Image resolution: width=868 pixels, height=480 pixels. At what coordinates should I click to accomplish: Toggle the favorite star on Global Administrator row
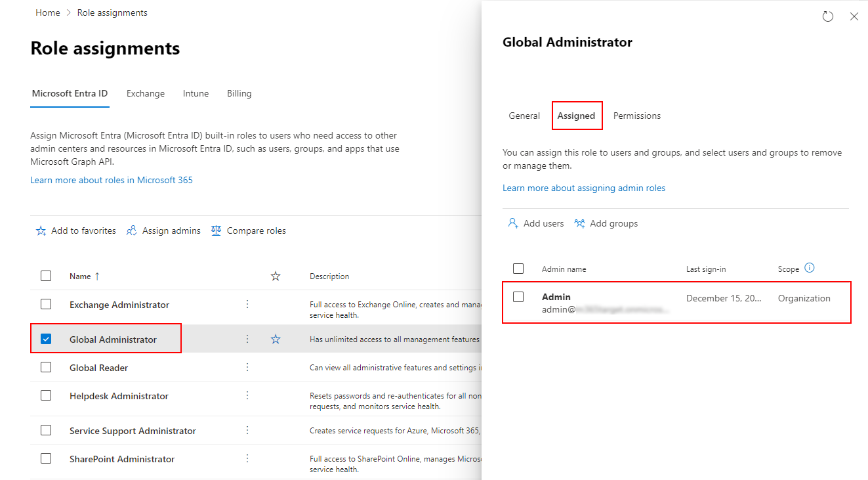[276, 338]
